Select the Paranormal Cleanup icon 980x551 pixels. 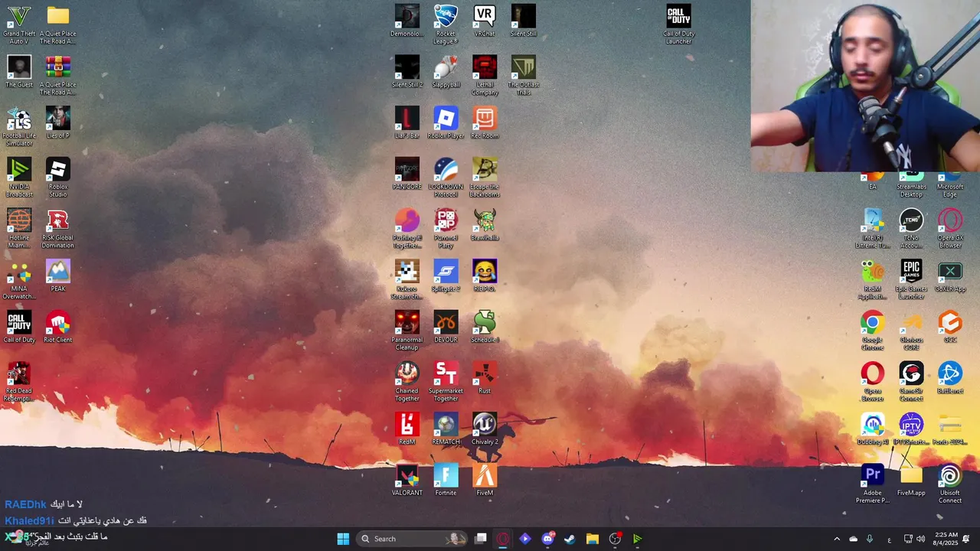click(x=407, y=331)
